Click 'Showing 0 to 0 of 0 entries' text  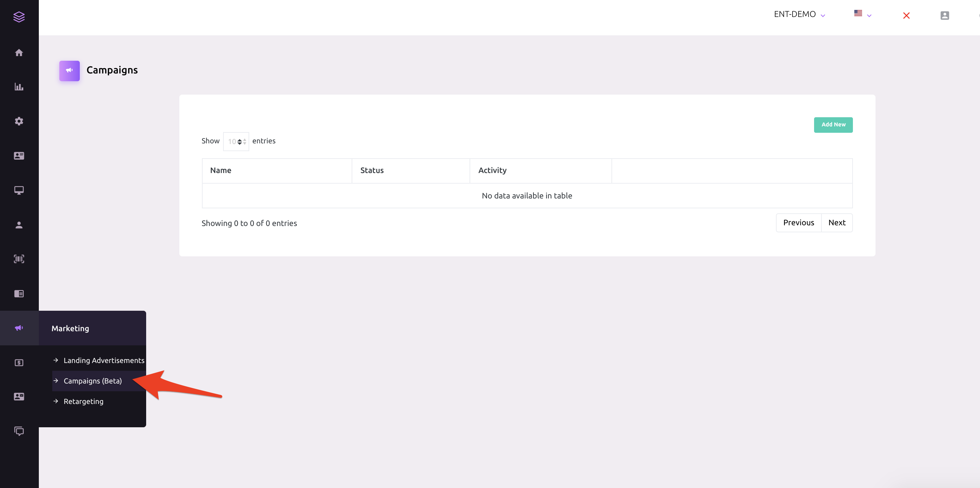click(x=249, y=224)
